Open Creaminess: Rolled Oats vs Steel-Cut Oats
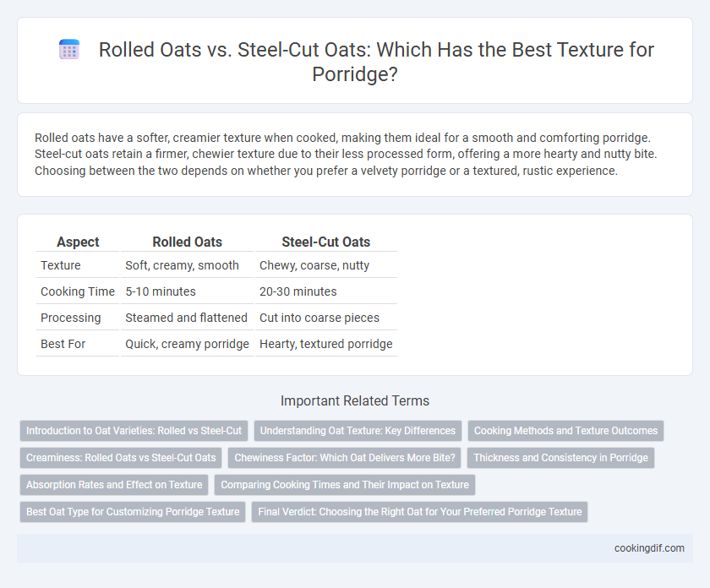710x588 pixels. (x=121, y=458)
